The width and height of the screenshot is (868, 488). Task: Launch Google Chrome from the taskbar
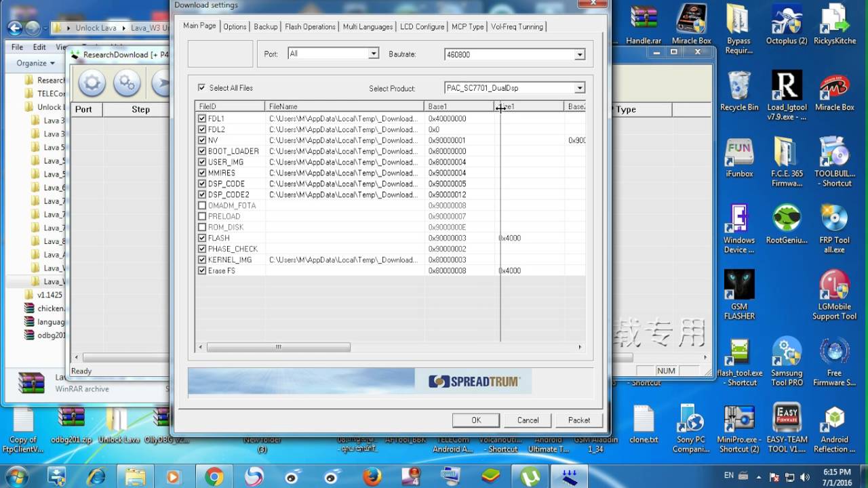coord(214,476)
